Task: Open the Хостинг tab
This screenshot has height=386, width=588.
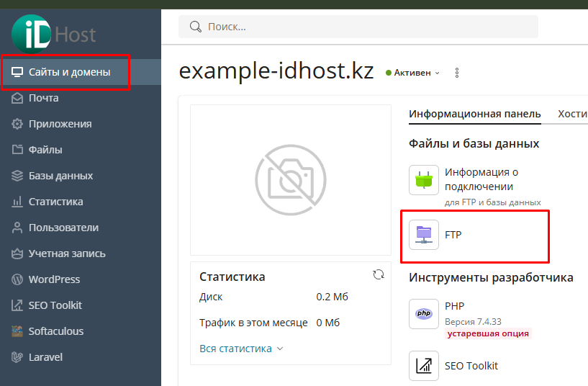Action: (x=573, y=114)
